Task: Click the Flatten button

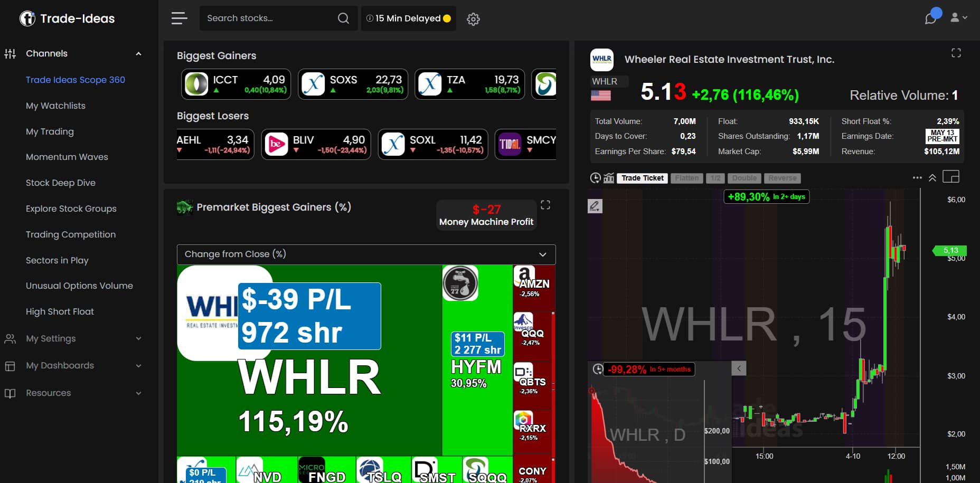Action: [x=687, y=178]
